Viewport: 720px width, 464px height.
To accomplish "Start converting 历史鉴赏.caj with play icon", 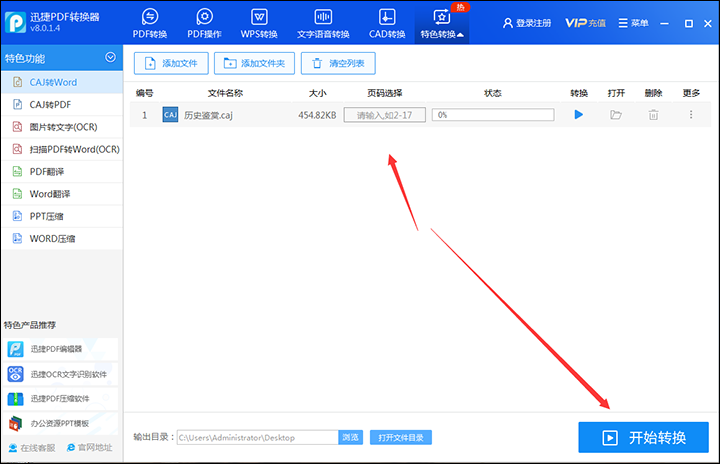I will point(579,114).
